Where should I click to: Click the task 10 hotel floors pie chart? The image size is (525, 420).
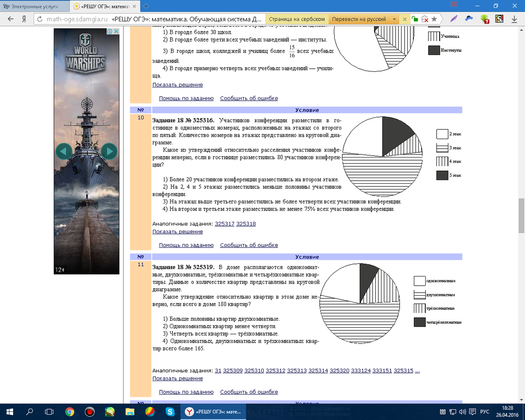tap(382, 156)
